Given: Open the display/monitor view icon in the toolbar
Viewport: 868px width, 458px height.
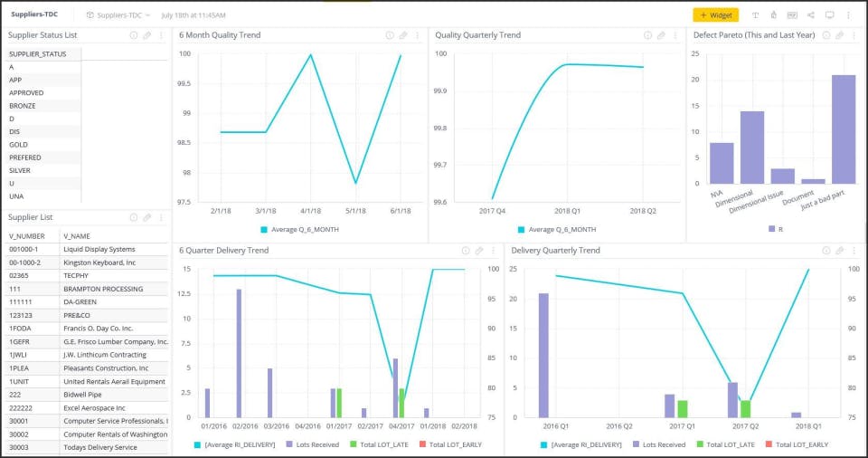Looking at the screenshot, I should [x=829, y=15].
